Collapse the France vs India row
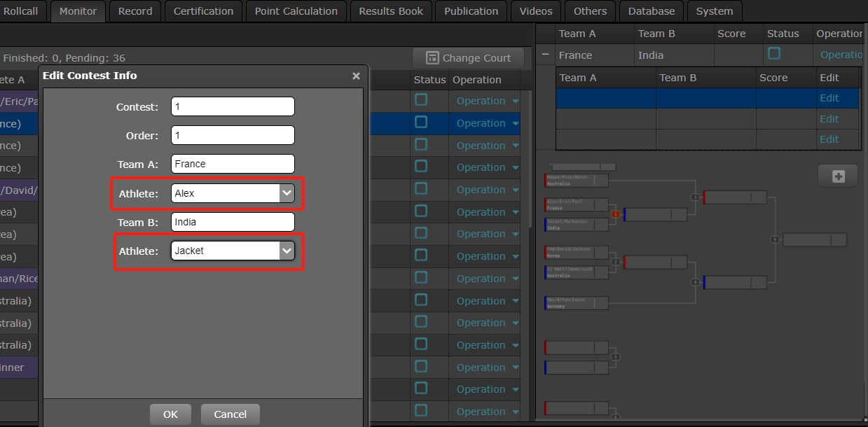The width and height of the screenshot is (868, 427). click(x=546, y=55)
